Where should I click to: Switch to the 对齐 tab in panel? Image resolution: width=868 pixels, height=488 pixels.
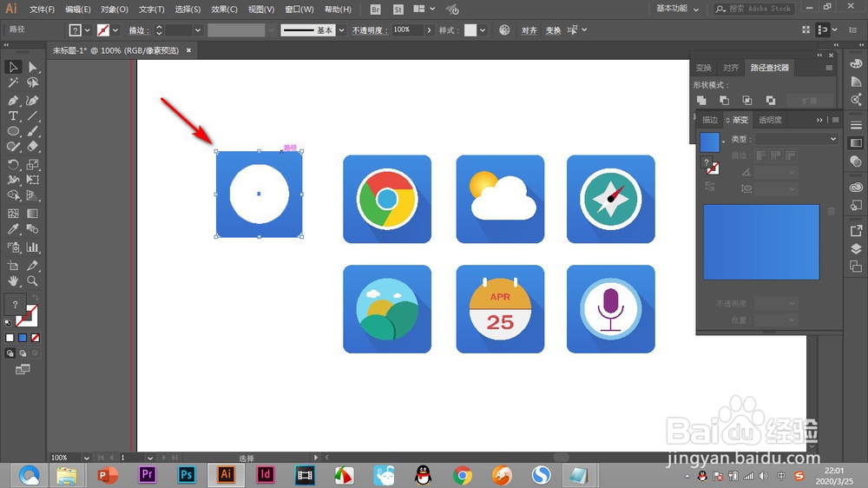tap(731, 68)
